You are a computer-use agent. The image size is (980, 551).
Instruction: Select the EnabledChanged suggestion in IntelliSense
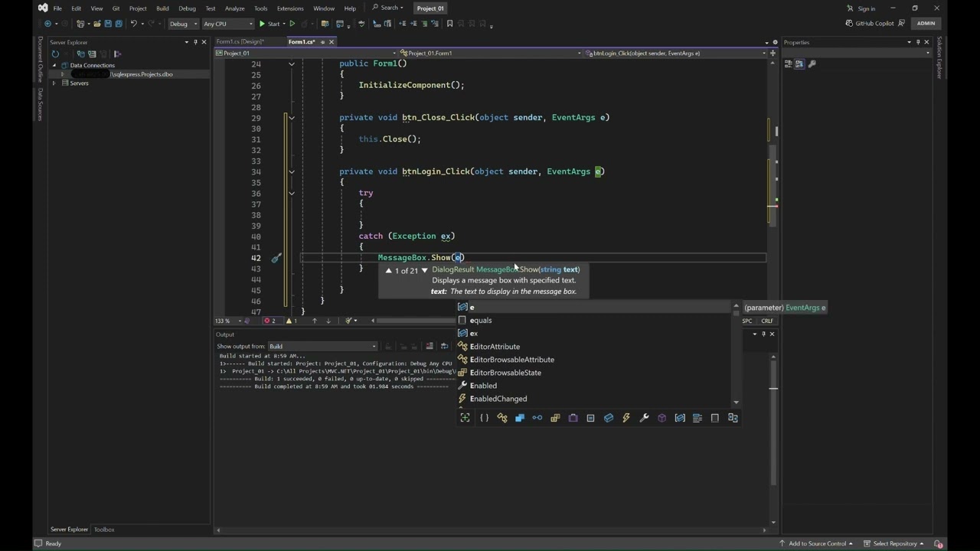594,399
